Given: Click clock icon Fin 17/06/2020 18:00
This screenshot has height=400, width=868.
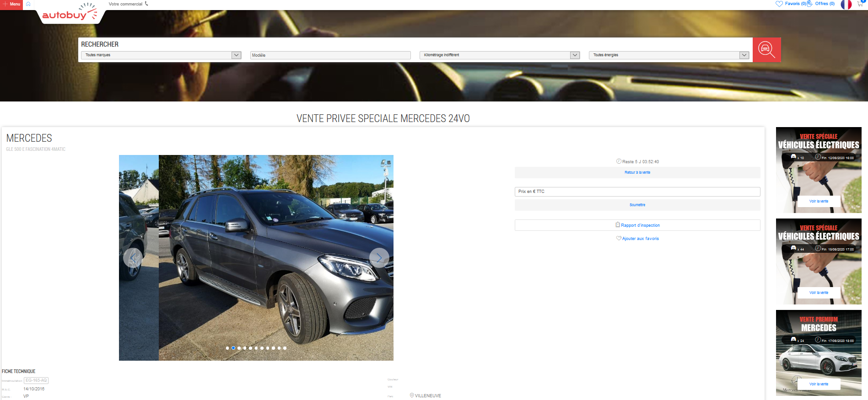Looking at the screenshot, I should 818,340.
